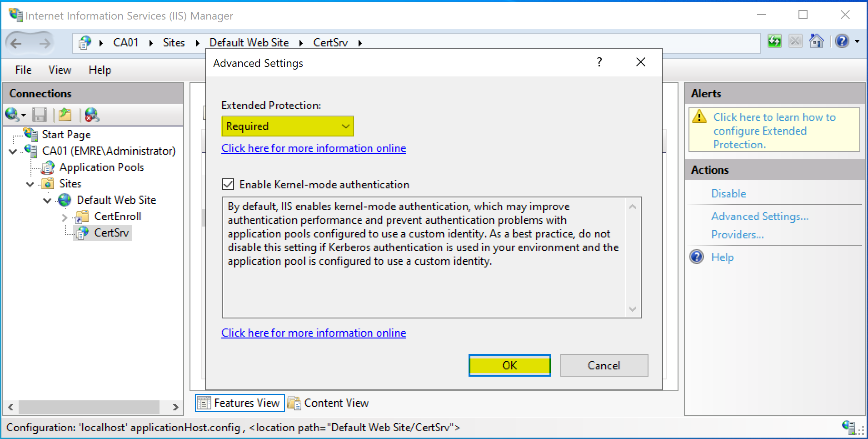Click the Save icon in Connections toolbar
Viewport: 868px width, 439px height.
pyautogui.click(x=40, y=115)
